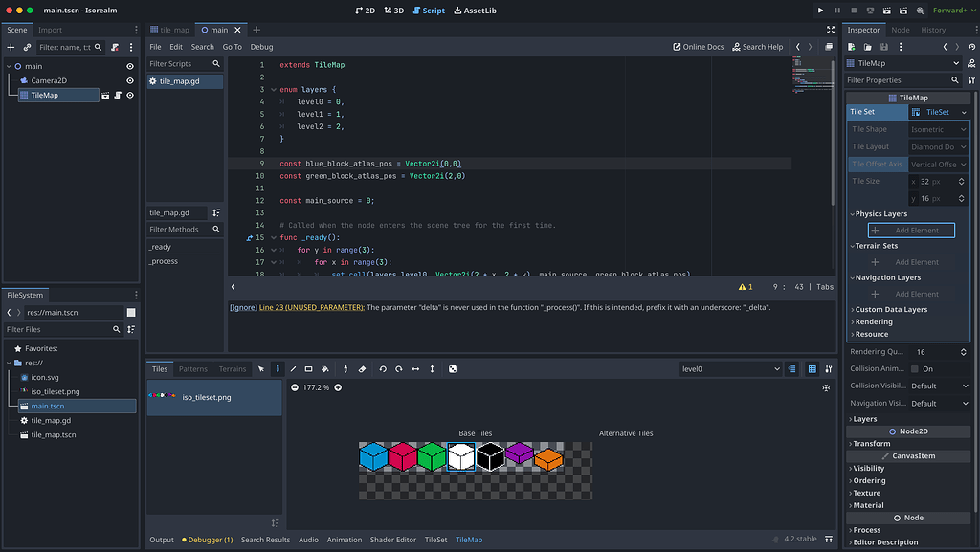Viewport: 980px width, 552px height.
Task: Open the Online Docs link
Action: click(x=698, y=46)
